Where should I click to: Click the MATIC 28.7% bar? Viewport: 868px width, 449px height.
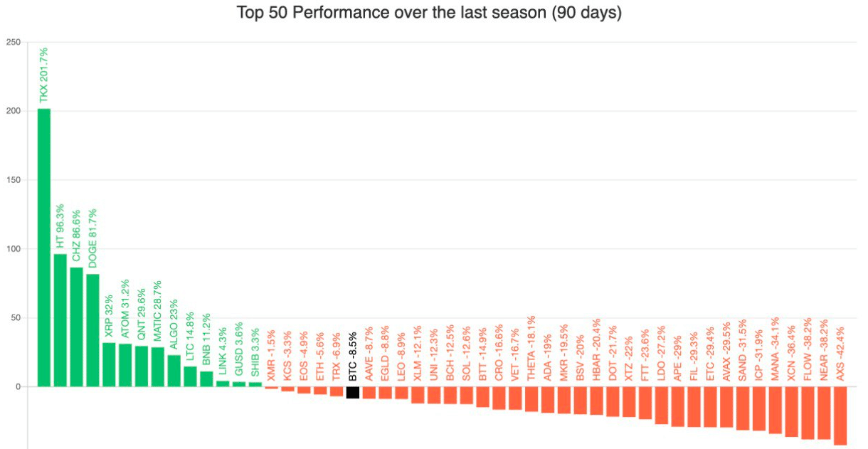pyautogui.click(x=157, y=367)
